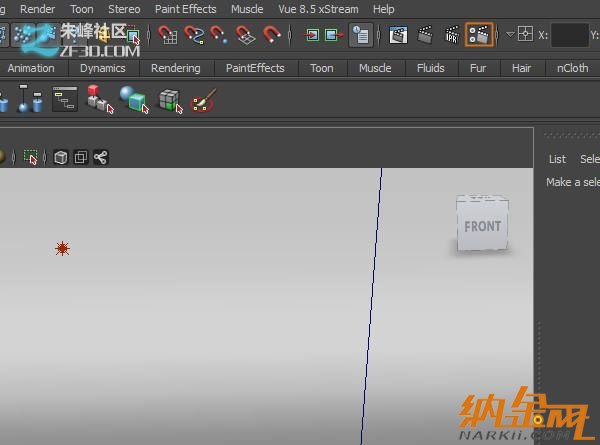600x445 pixels.
Task: Click the output connections icon
Action: (334, 35)
